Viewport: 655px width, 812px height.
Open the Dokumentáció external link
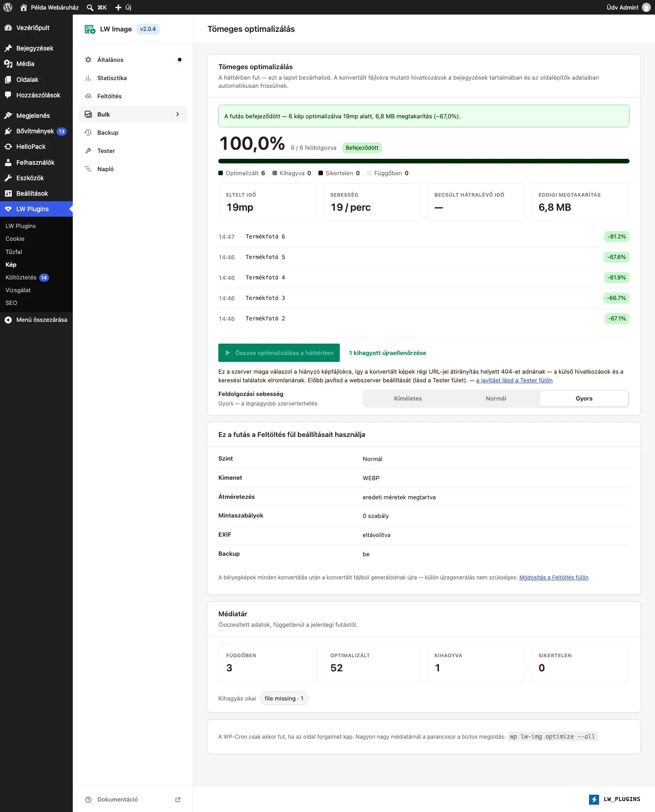click(133, 800)
